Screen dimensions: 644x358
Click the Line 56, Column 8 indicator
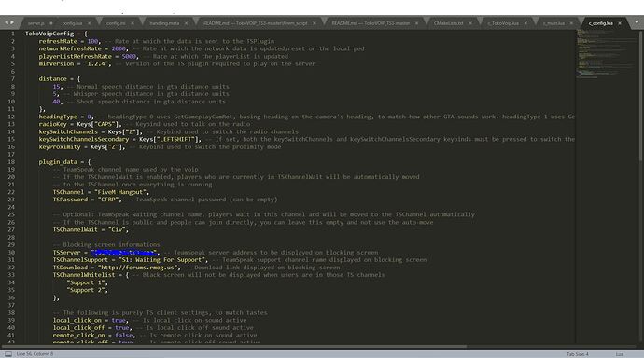(35, 354)
